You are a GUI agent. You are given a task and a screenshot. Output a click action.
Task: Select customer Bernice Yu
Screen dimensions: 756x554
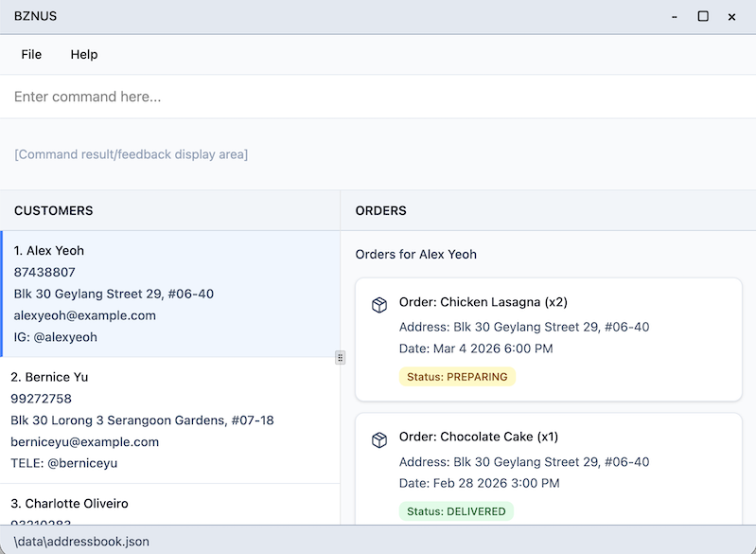(170, 420)
